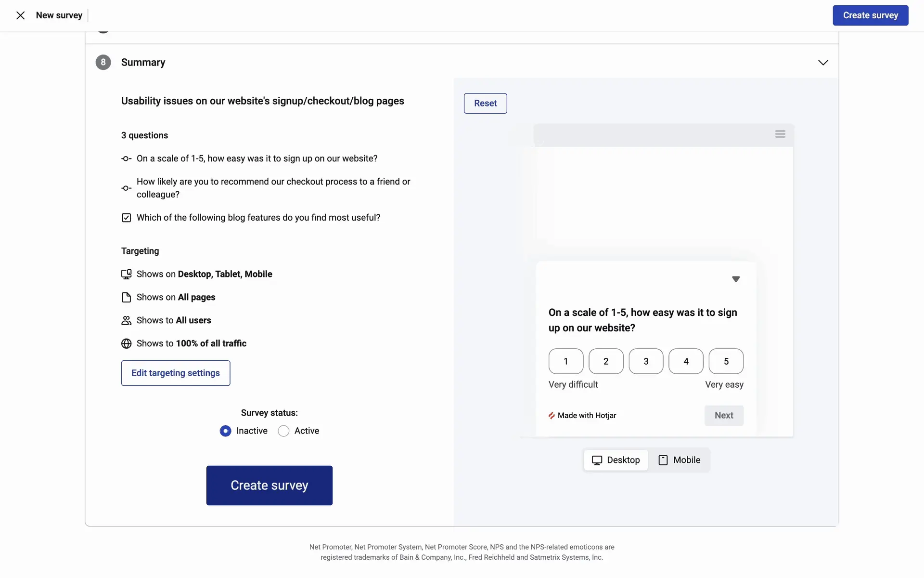Screen dimensions: 924x578
Task: Click the scale icon beside sign up question
Action: (x=126, y=158)
